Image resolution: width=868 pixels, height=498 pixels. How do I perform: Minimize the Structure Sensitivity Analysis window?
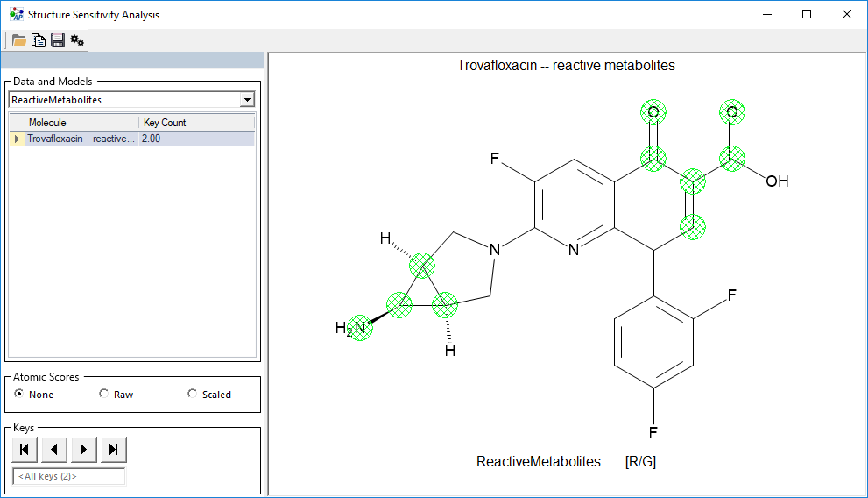(767, 14)
